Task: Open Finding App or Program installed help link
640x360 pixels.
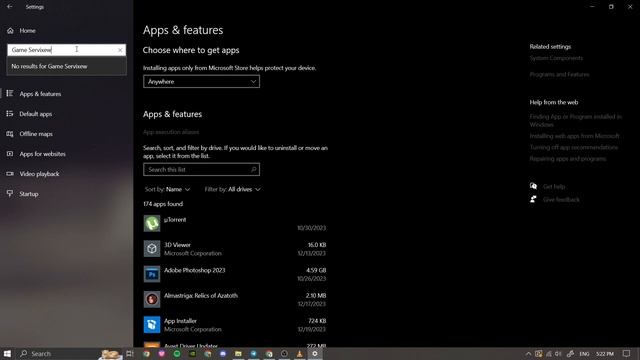Action: click(x=576, y=120)
